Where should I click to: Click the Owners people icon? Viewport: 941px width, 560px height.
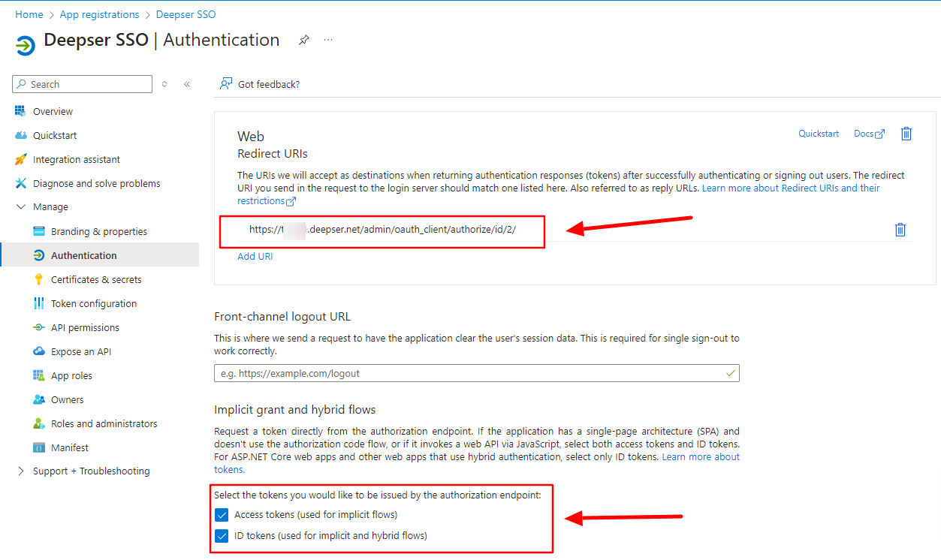tap(39, 399)
